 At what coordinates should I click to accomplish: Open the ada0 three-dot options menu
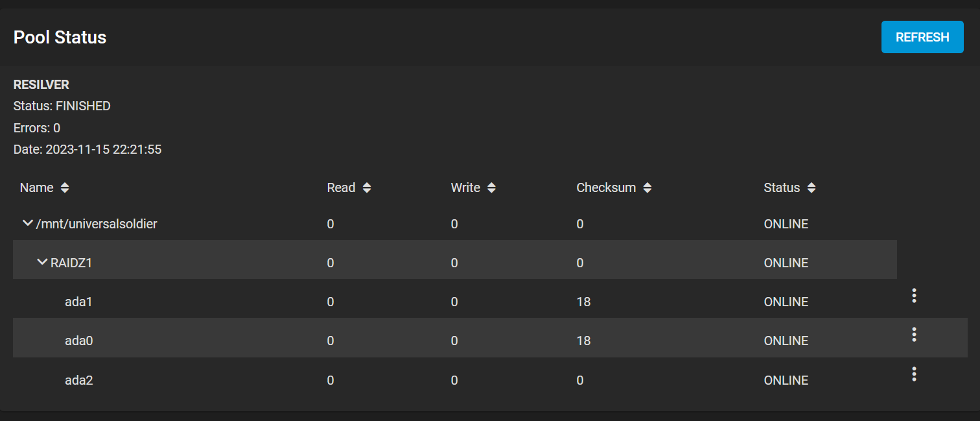(914, 335)
